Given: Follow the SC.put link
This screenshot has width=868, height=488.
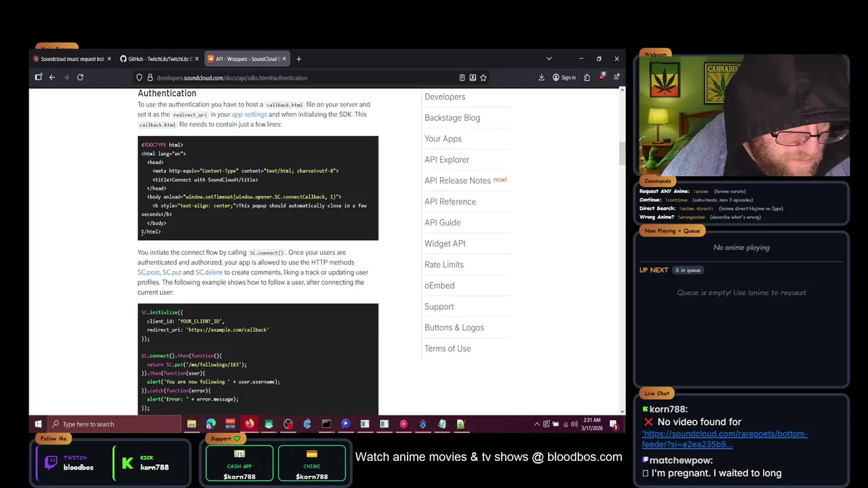Looking at the screenshot, I should tap(172, 272).
